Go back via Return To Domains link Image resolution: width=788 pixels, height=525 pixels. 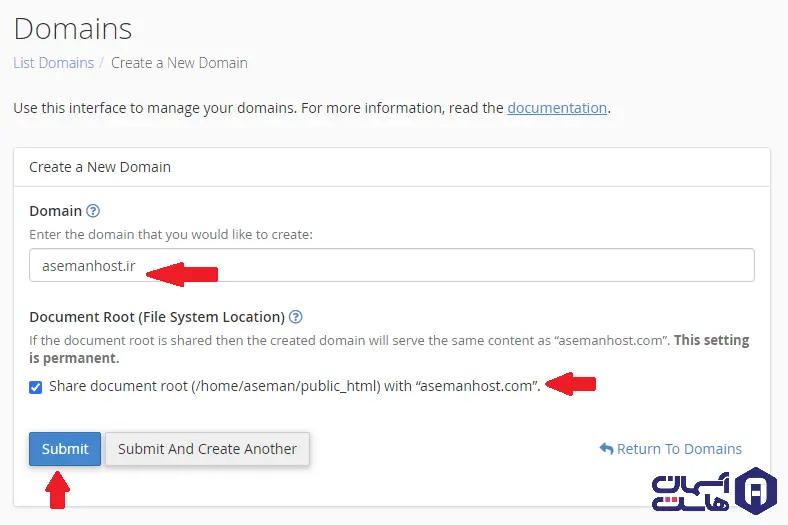679,449
